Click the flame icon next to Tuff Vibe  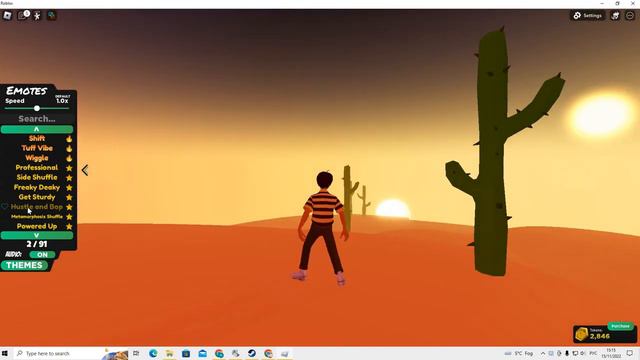pyautogui.click(x=69, y=149)
